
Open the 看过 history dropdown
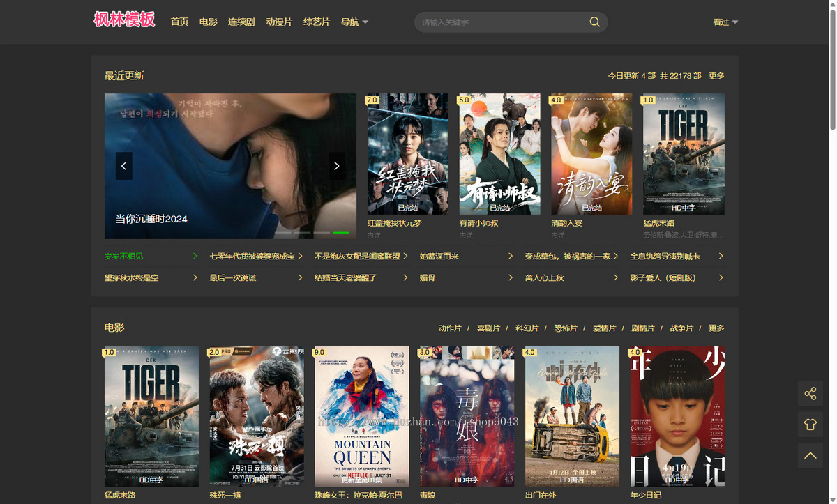click(725, 22)
